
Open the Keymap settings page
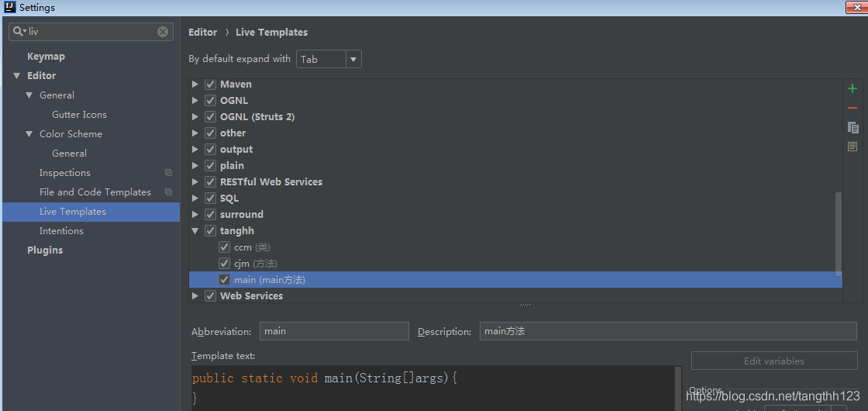(x=46, y=57)
